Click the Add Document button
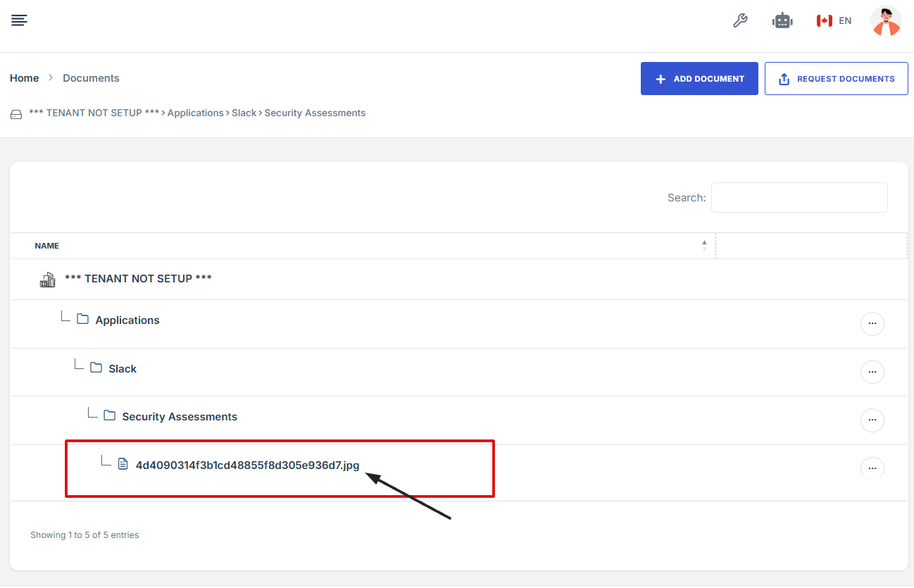The width and height of the screenshot is (914, 588). pos(699,79)
